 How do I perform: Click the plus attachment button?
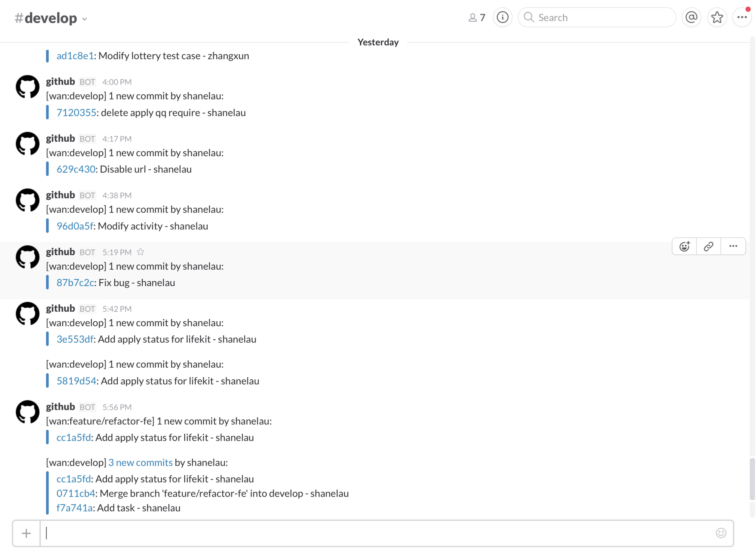26,534
